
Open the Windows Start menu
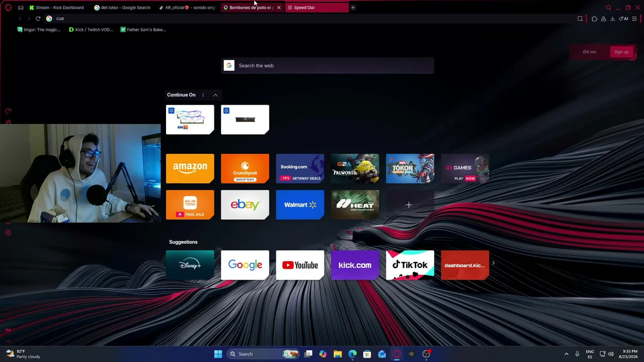coord(218,354)
